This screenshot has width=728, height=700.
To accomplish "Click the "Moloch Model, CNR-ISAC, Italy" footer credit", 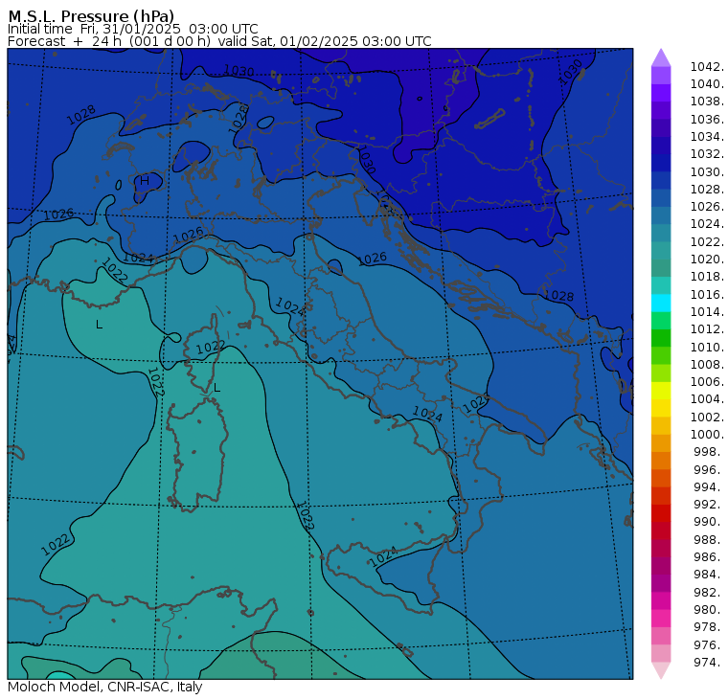I will [x=105, y=687].
